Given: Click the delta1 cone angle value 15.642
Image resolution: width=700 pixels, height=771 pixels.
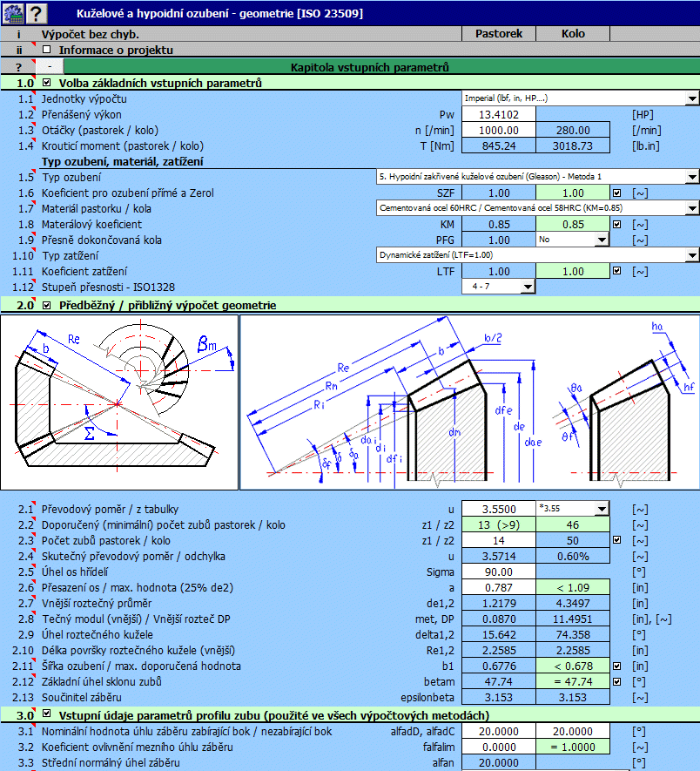Looking at the screenshot, I should pyautogui.click(x=499, y=635).
